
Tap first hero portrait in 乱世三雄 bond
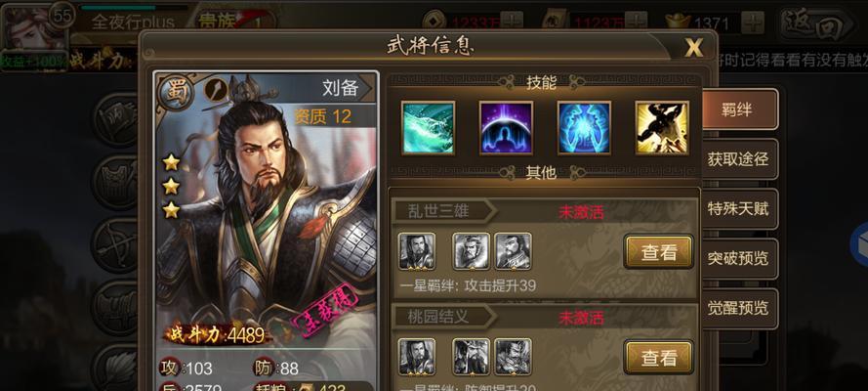click(x=416, y=251)
